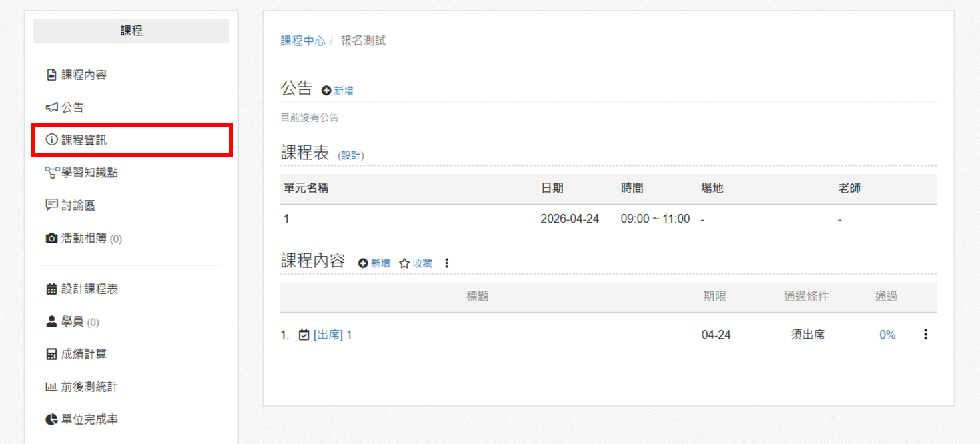Open the row options menu for 出席 item
Screen dimensions: 980x444
(x=925, y=335)
